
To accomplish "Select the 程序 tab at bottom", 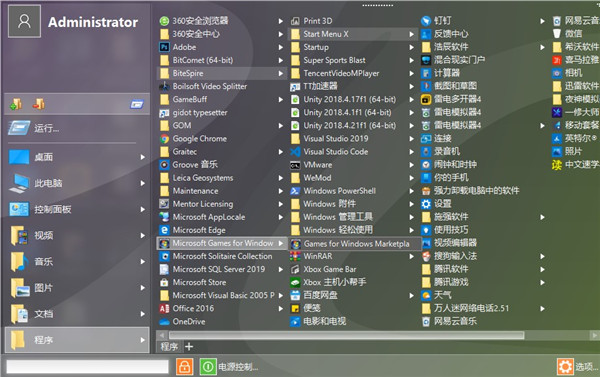I will coord(169,346).
